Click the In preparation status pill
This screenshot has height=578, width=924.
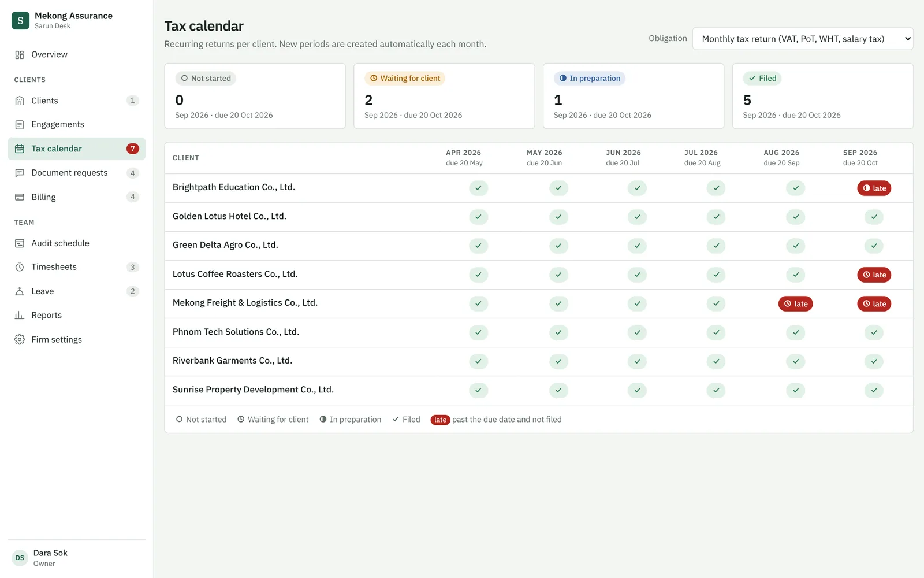(590, 79)
